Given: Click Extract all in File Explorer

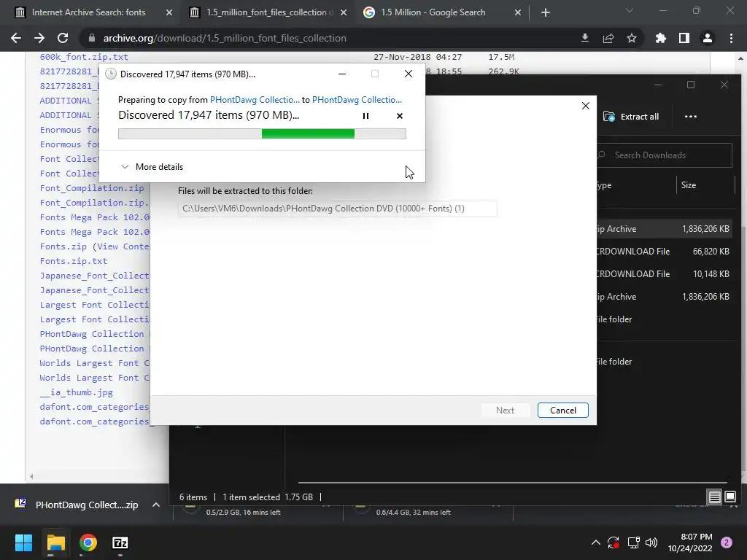Looking at the screenshot, I should [631, 117].
